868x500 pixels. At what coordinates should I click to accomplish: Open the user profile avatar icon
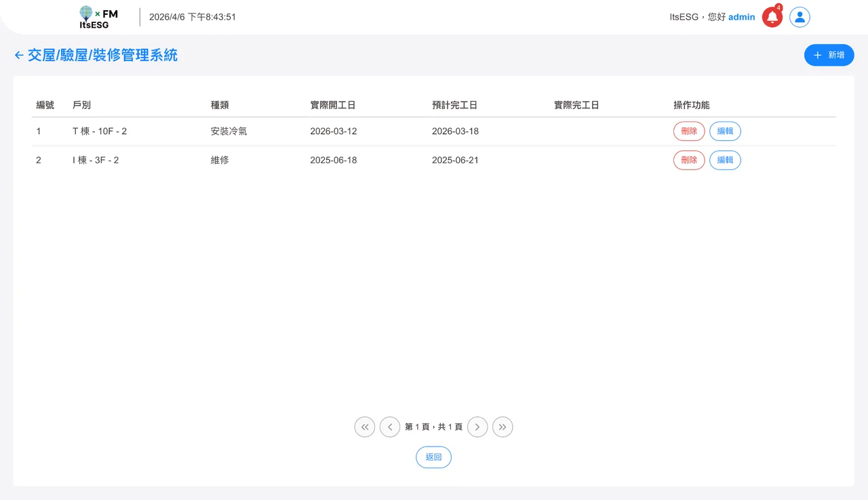pos(800,17)
